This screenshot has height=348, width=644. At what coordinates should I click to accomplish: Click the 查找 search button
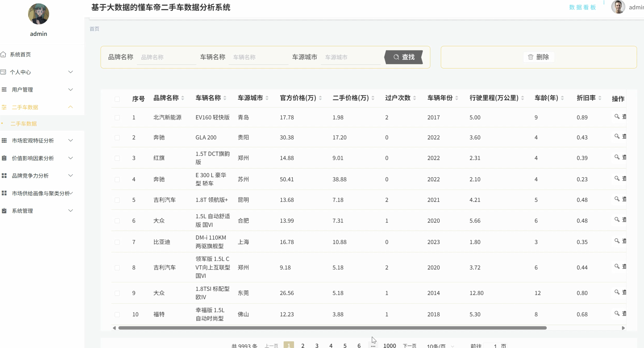pos(404,57)
